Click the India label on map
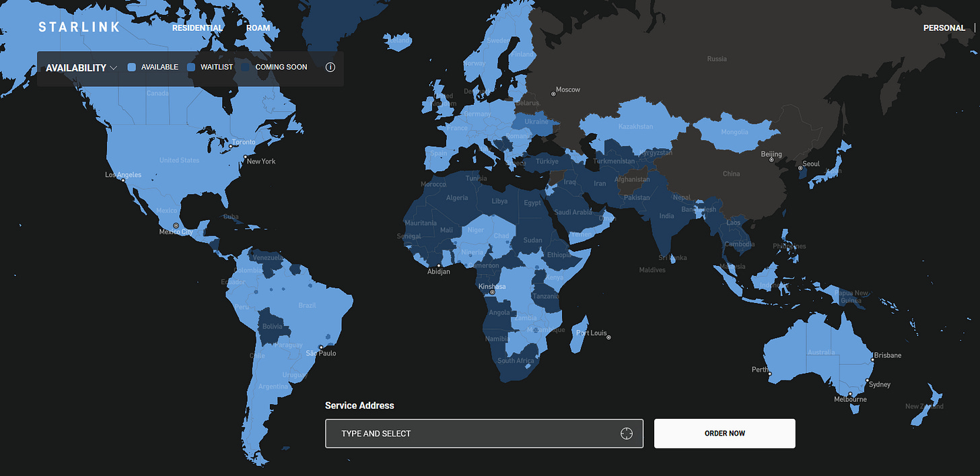The height and width of the screenshot is (476, 980). coord(666,216)
